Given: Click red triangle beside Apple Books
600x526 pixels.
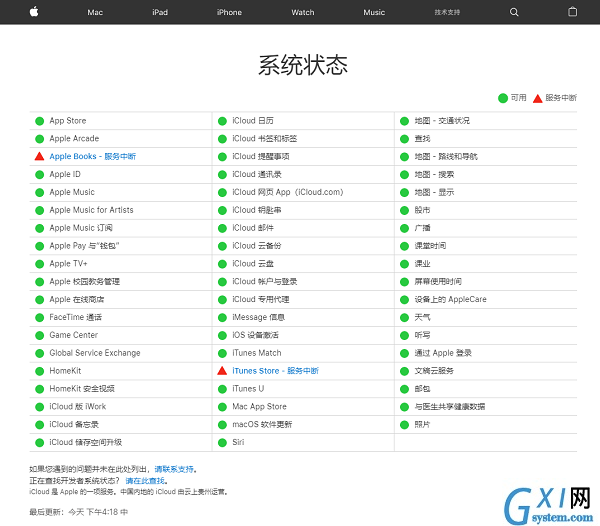Looking at the screenshot, I should (x=39, y=156).
